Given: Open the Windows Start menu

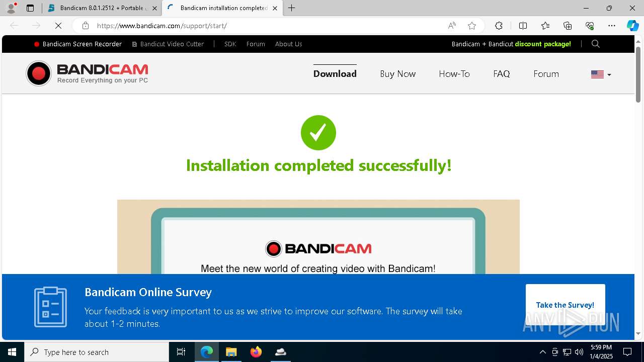Looking at the screenshot, I should (x=12, y=352).
